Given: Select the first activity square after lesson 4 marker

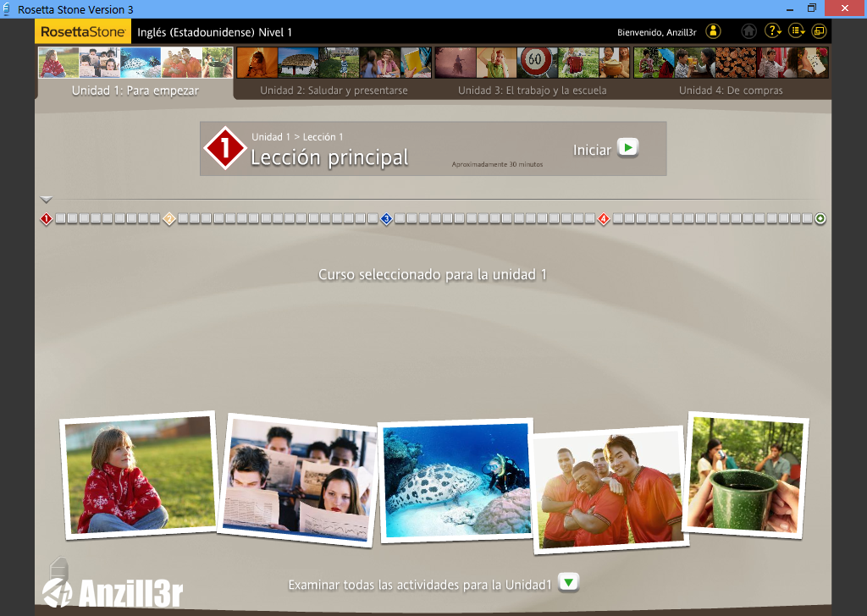Looking at the screenshot, I should pyautogui.click(x=617, y=219).
